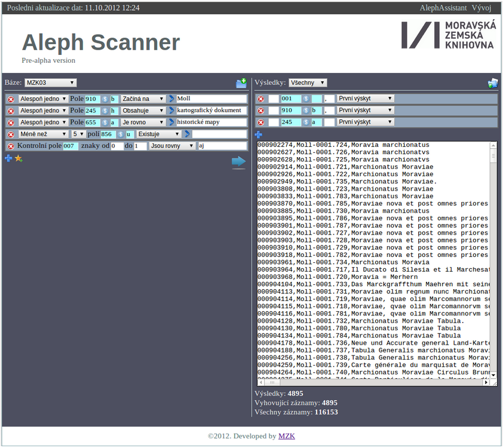
Task: Open the Vývoj menu
Action: (x=481, y=8)
